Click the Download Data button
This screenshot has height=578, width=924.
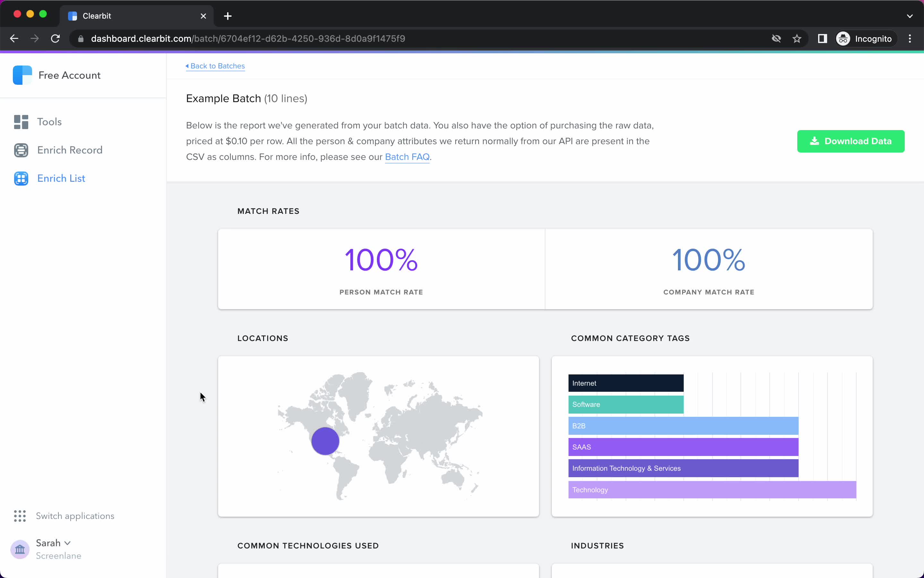tap(851, 141)
